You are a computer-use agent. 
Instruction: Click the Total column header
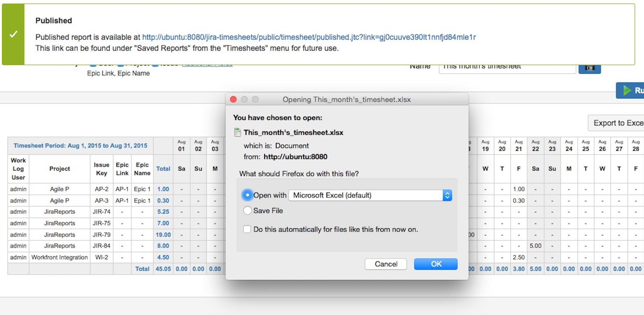[x=163, y=169]
